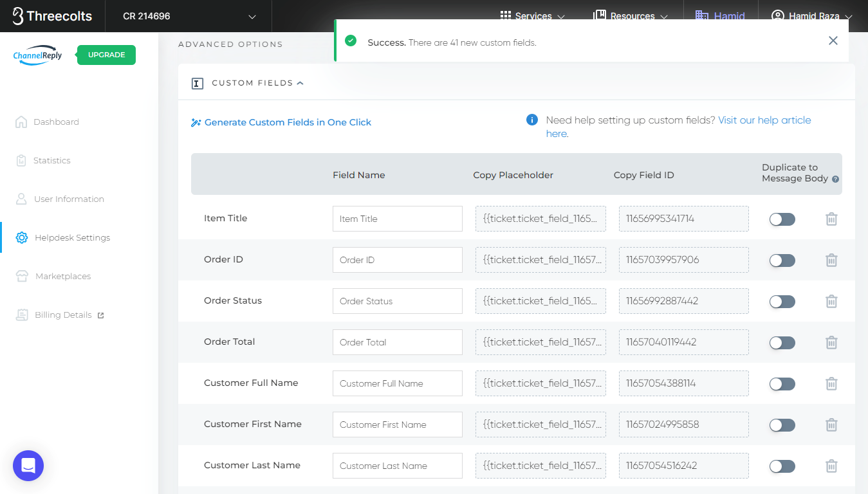The height and width of the screenshot is (494, 868).
Task: Click the Hamid organization link
Action: [721, 16]
